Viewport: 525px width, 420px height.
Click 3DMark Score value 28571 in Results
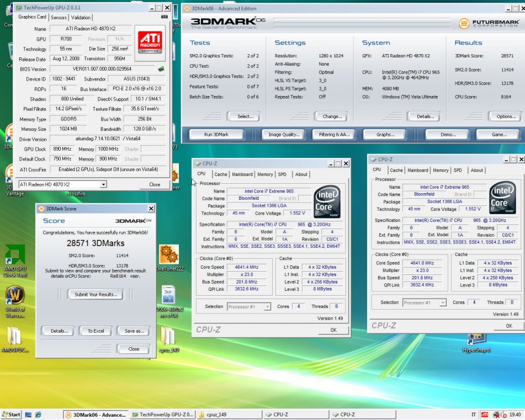coord(507,56)
